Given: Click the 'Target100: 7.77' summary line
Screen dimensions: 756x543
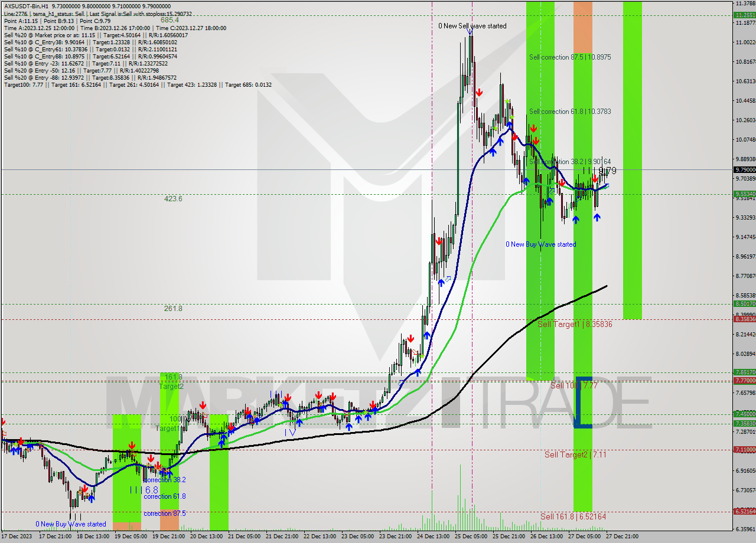Looking at the screenshot, I should tap(138, 85).
